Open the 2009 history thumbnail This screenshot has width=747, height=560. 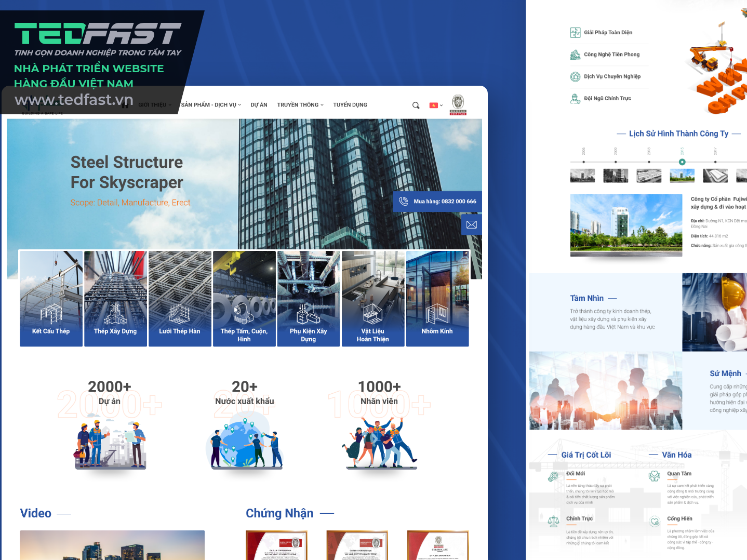pos(616,176)
